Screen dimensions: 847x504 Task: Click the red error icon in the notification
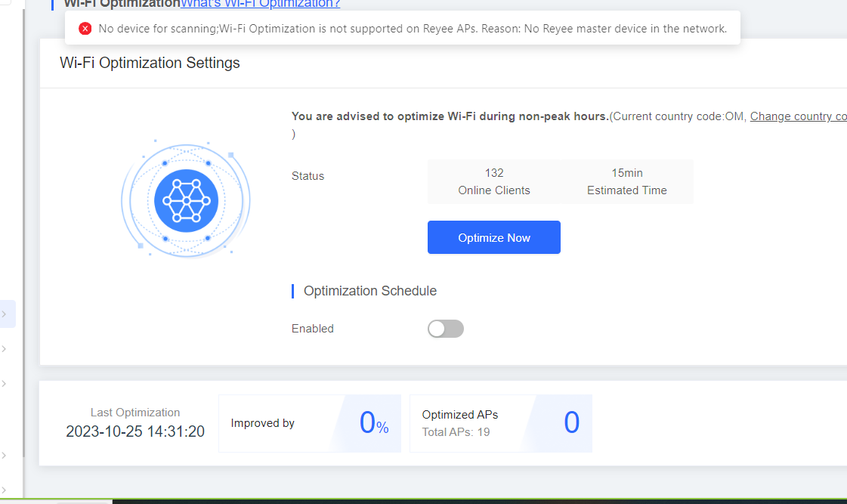(x=85, y=29)
